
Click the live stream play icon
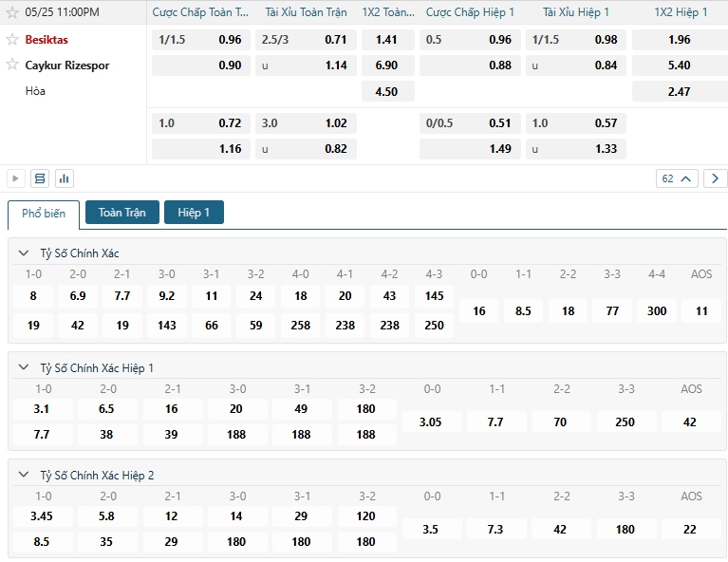(16, 178)
